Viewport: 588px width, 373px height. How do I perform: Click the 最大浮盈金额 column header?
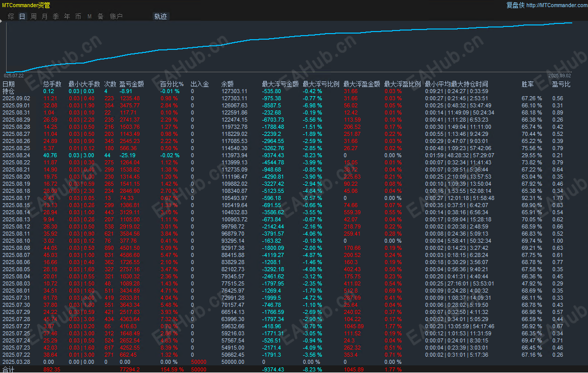pyautogui.click(x=362, y=84)
